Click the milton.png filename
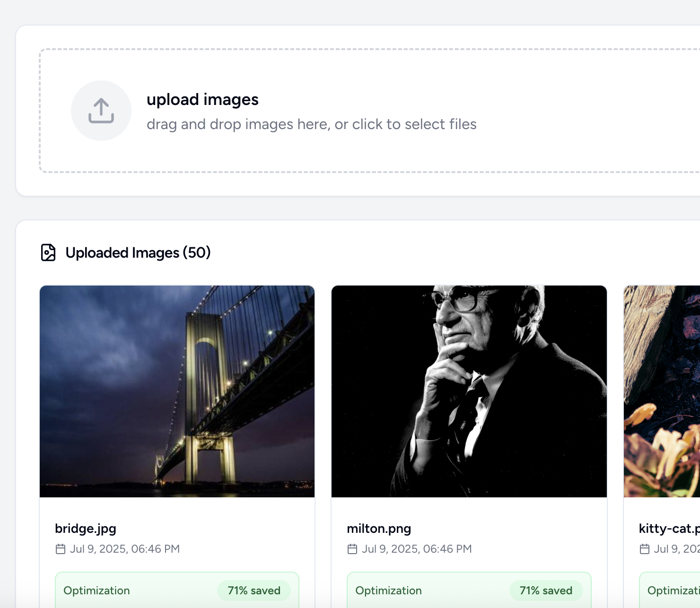This screenshot has height=608, width=700. coord(379,528)
